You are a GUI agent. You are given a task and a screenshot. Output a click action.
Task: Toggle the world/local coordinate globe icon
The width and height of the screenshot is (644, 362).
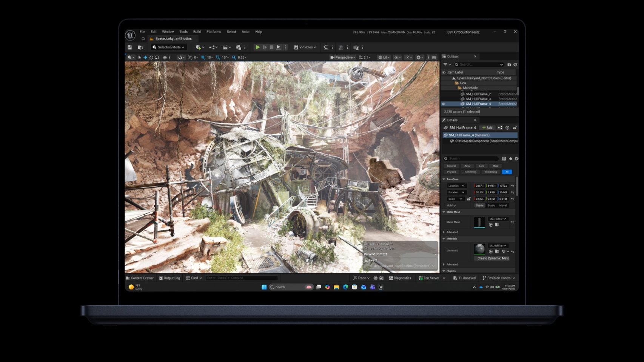[165, 57]
